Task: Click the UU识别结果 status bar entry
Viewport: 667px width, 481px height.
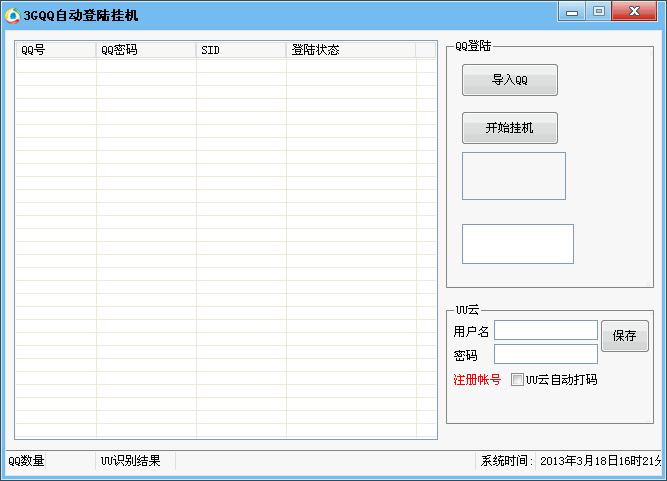Action: (x=130, y=461)
